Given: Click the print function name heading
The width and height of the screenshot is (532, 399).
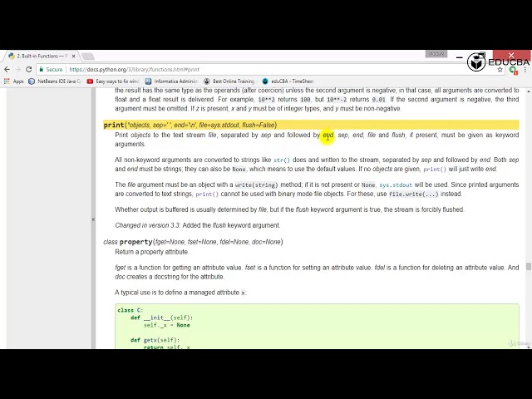Looking at the screenshot, I should pos(114,126).
